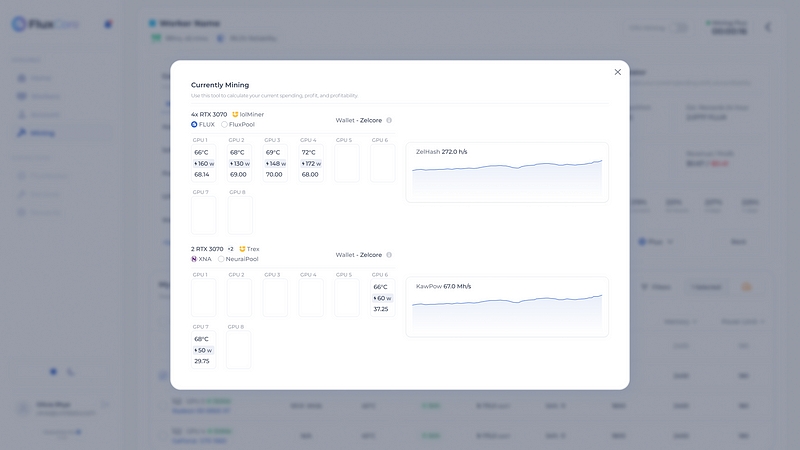Select empty GPU 2 slot in Trex section

coord(239,297)
